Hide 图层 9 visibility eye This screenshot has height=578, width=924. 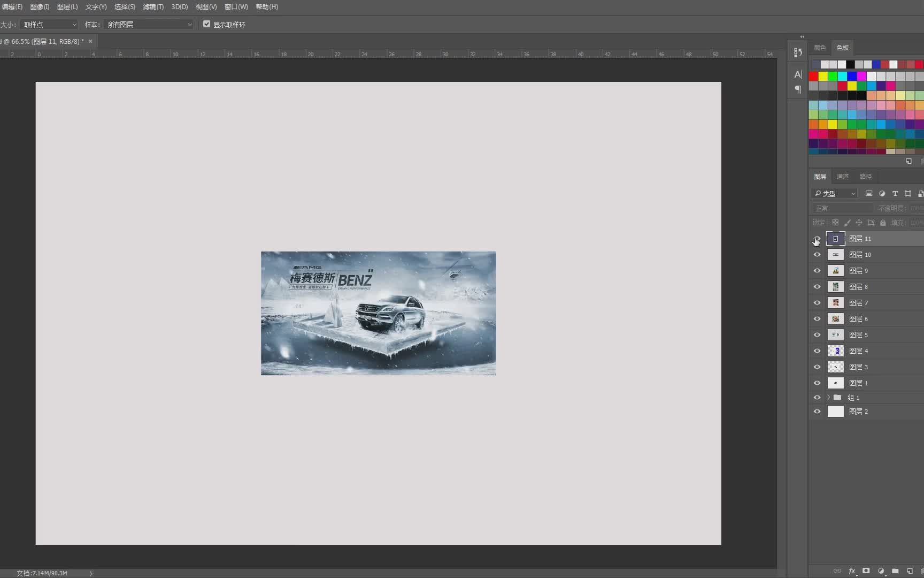tap(817, 271)
